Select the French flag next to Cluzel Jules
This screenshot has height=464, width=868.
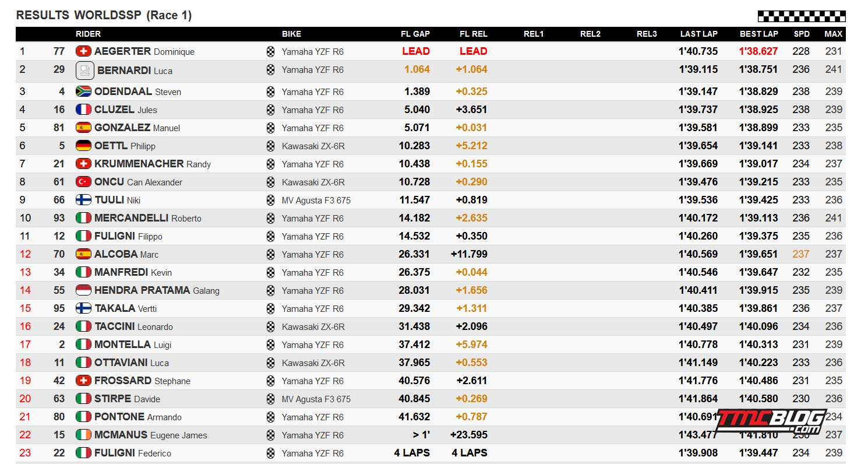[83, 110]
